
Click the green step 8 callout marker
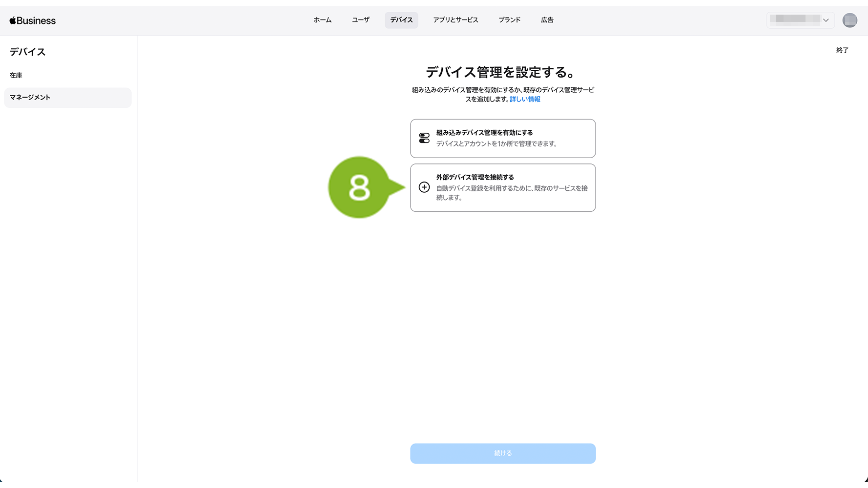click(359, 187)
